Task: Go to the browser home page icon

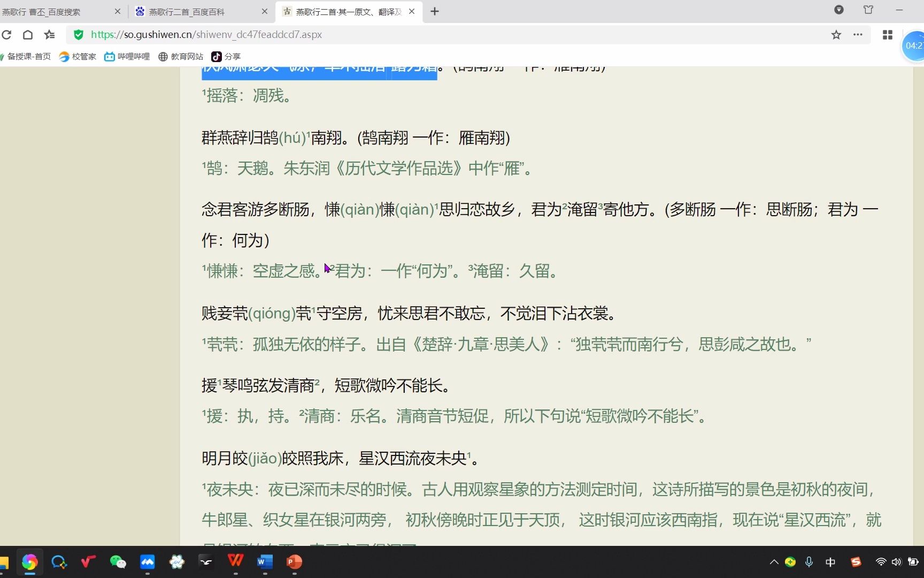Action: tap(28, 35)
